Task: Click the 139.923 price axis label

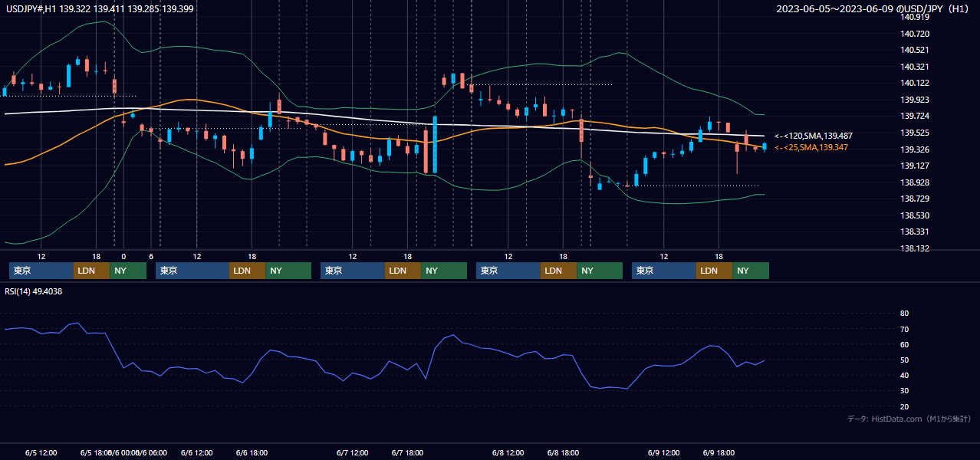Action: (x=915, y=100)
